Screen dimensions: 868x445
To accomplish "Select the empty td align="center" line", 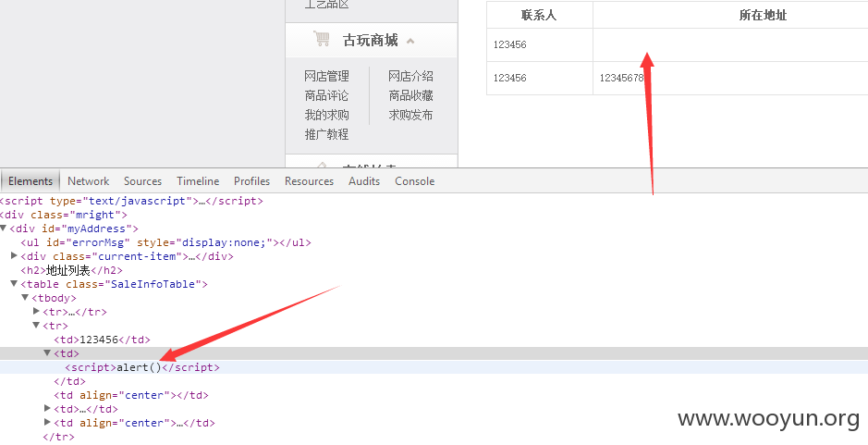I will (131, 395).
